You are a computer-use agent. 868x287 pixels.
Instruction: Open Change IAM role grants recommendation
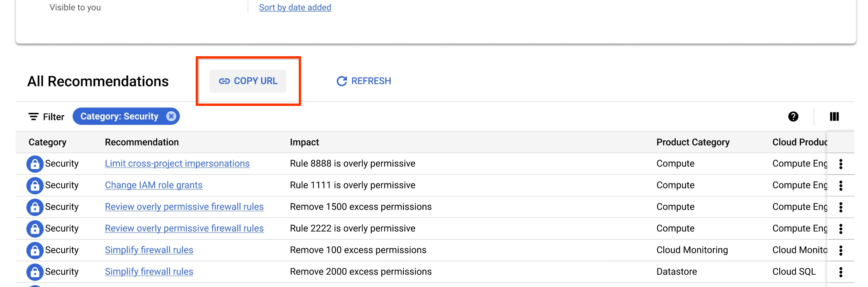coord(153,185)
